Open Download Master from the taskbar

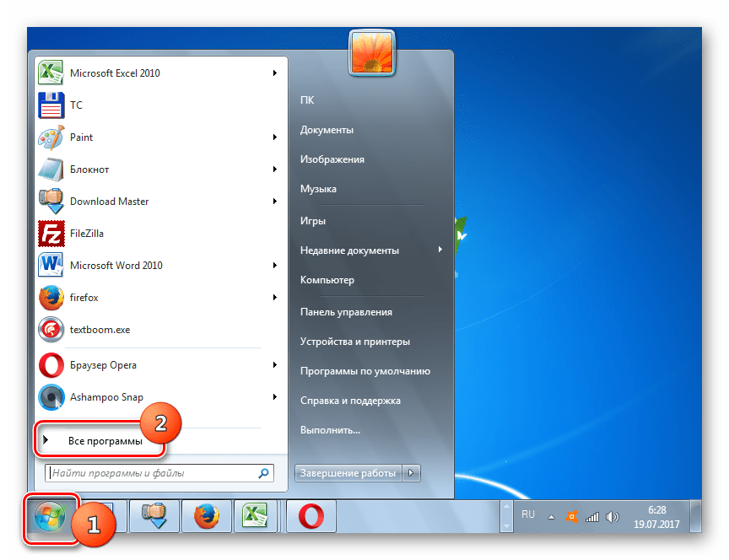coord(154,516)
